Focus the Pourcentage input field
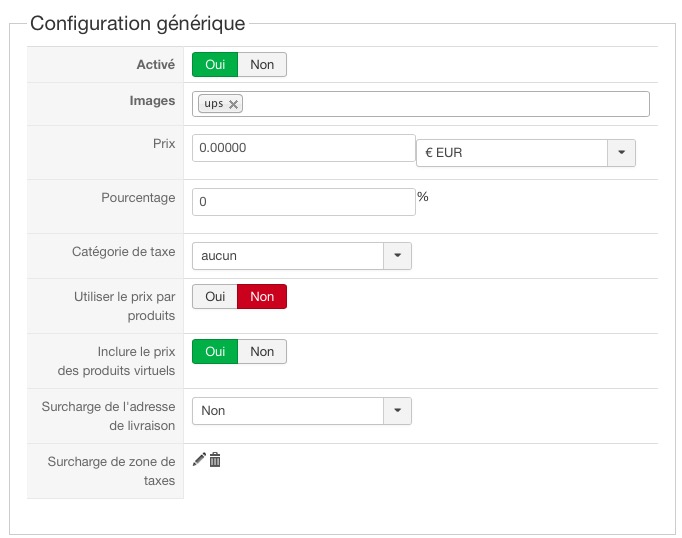 point(303,202)
